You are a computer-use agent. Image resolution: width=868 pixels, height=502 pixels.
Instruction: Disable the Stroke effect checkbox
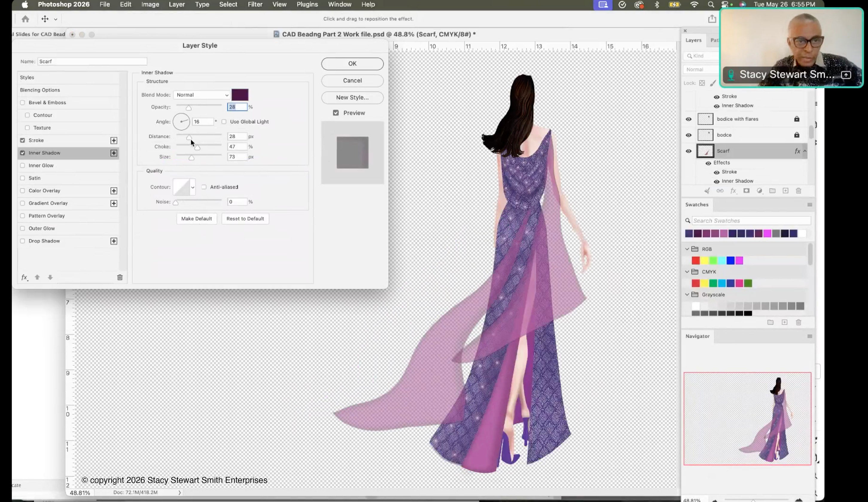pos(22,140)
